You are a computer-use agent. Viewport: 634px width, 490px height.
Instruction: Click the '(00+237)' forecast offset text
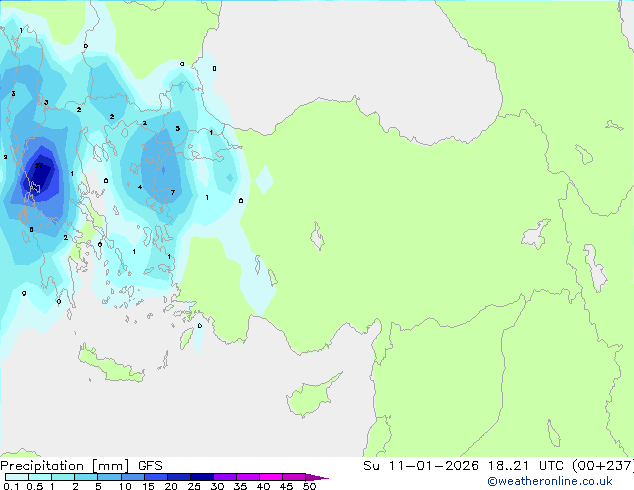pyautogui.click(x=602, y=466)
